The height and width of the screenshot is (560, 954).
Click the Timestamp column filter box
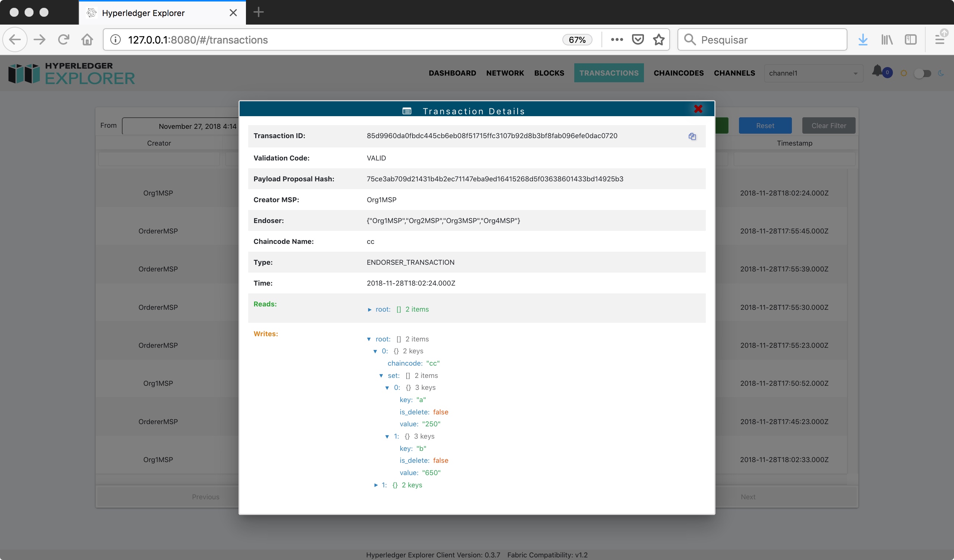pyautogui.click(x=794, y=159)
